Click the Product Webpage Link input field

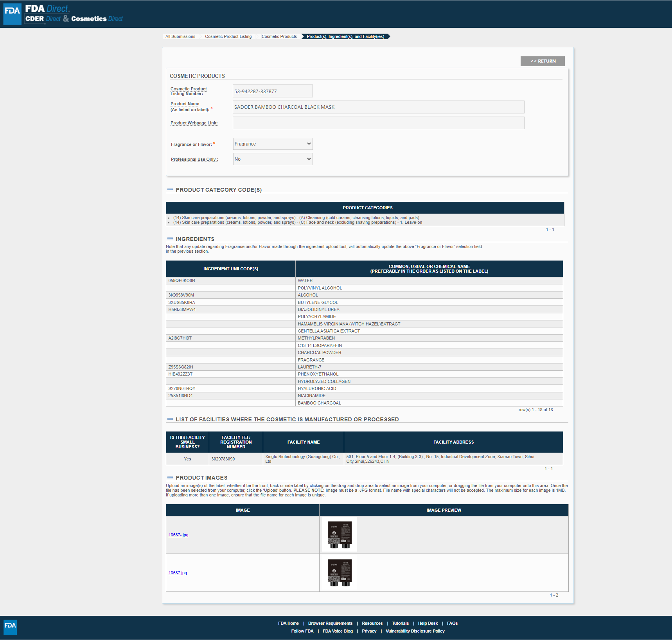[x=378, y=123]
